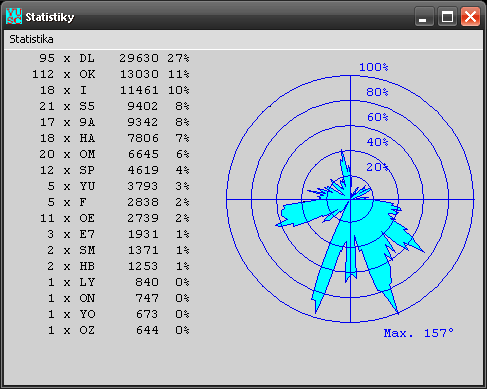Select the OZ row with 644
The image size is (487, 389).
coord(118,330)
